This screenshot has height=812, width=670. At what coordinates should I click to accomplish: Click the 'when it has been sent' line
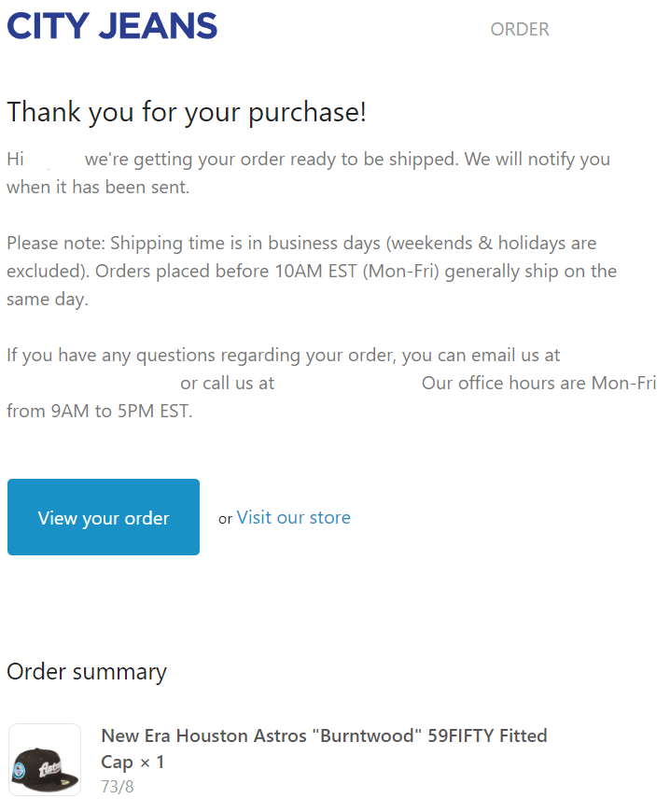tap(98, 187)
